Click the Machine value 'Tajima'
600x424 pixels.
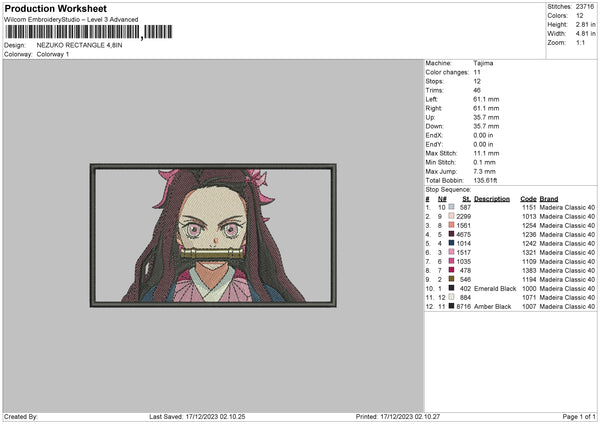pos(483,63)
